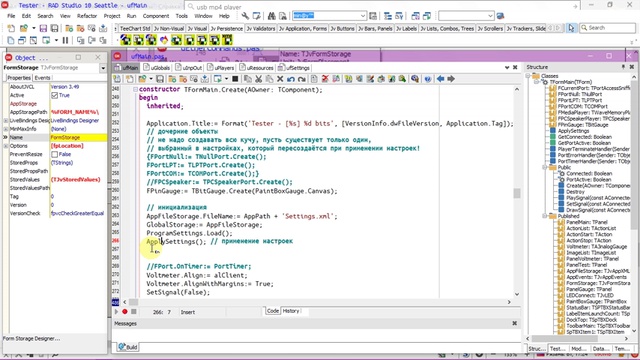Click the component palette Search field
This screenshot has height=360, width=640.
pyautogui.click(x=606, y=28)
